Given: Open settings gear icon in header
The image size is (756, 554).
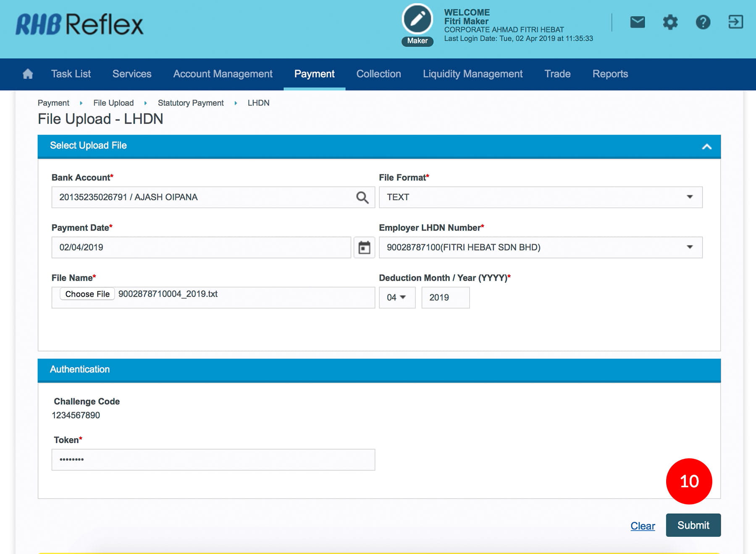Looking at the screenshot, I should click(670, 22).
